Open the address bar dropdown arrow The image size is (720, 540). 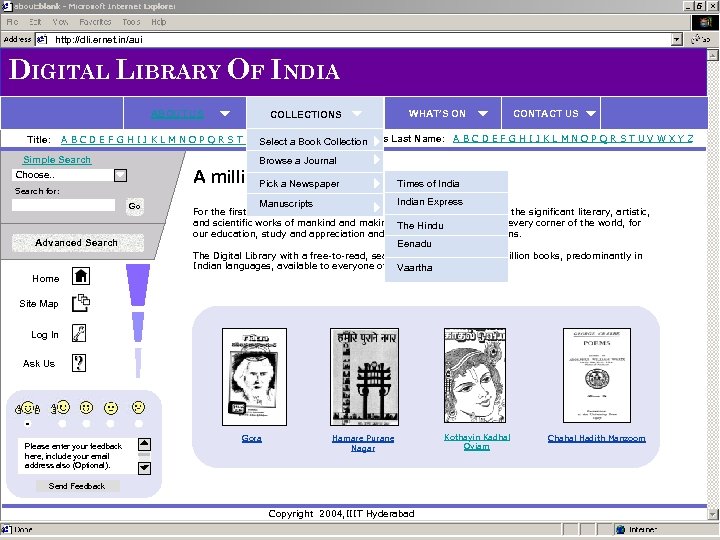click(676, 39)
